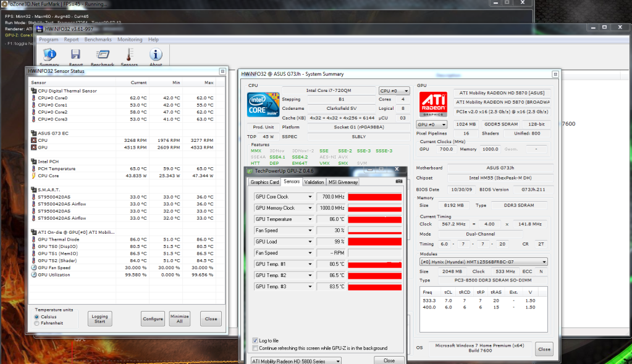Click the About info toolbar icon
The height and width of the screenshot is (364, 632).
tap(156, 56)
